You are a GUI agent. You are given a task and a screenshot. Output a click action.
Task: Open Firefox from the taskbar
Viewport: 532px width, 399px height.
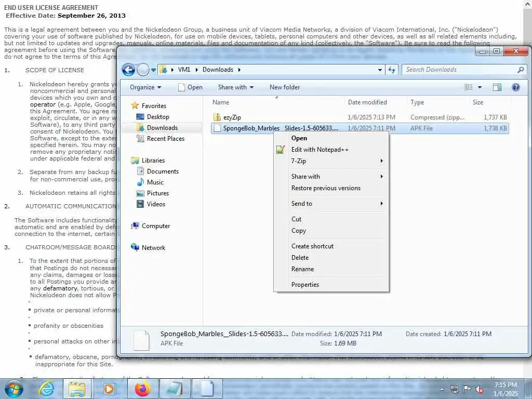[142, 389]
